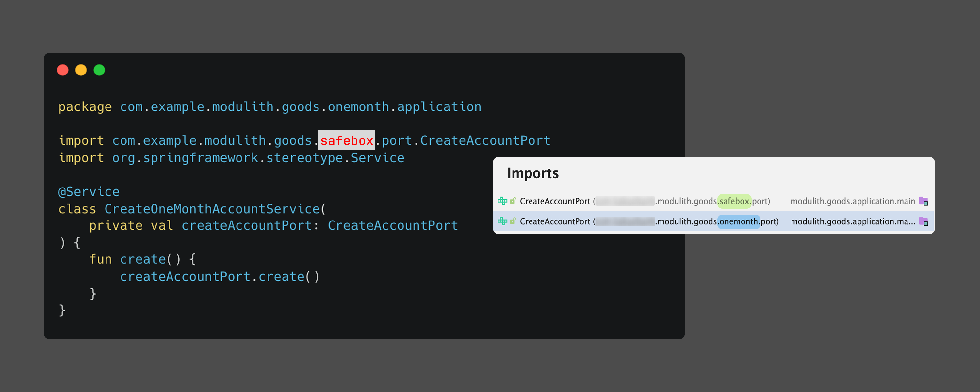Click the green lock icon on safebox row
980x392 pixels.
[513, 201]
